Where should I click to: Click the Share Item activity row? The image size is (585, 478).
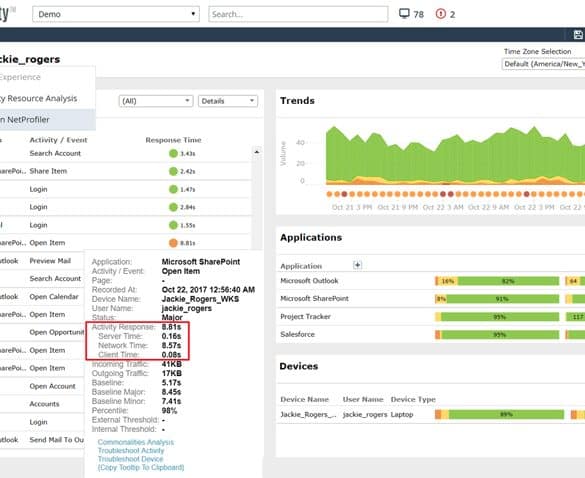tap(126, 171)
